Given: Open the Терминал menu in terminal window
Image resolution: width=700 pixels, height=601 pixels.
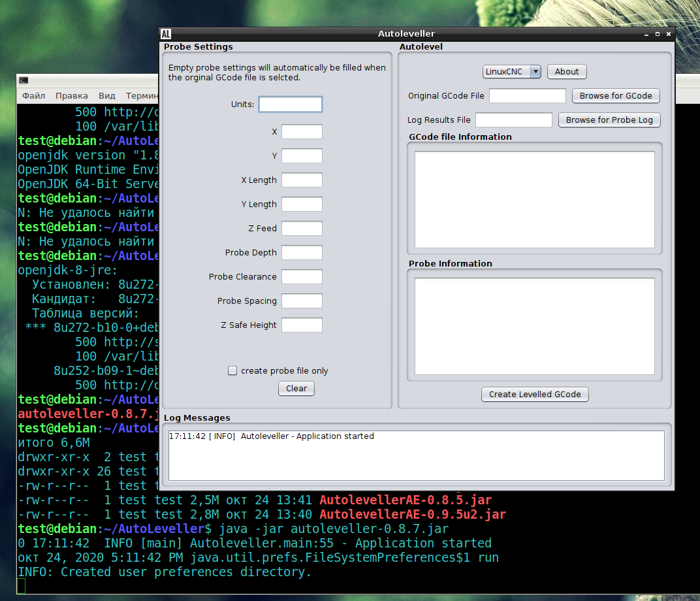Looking at the screenshot, I should click(x=142, y=95).
